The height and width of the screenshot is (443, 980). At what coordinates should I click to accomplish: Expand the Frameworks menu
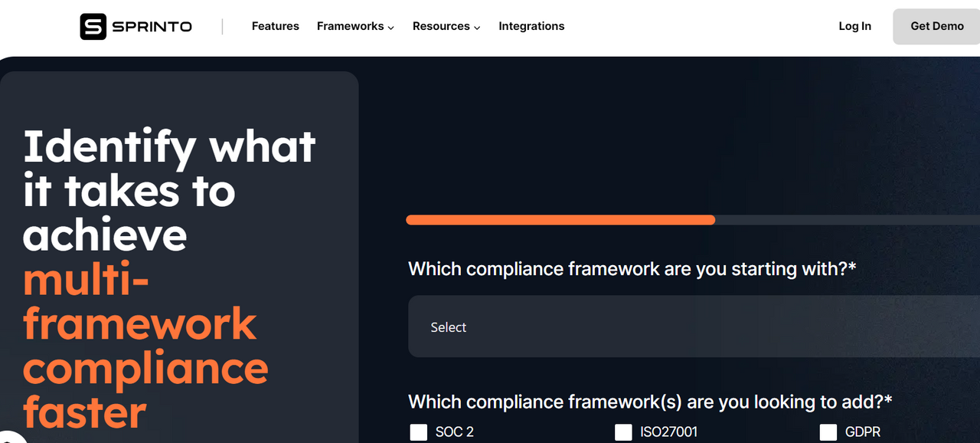coord(355,26)
